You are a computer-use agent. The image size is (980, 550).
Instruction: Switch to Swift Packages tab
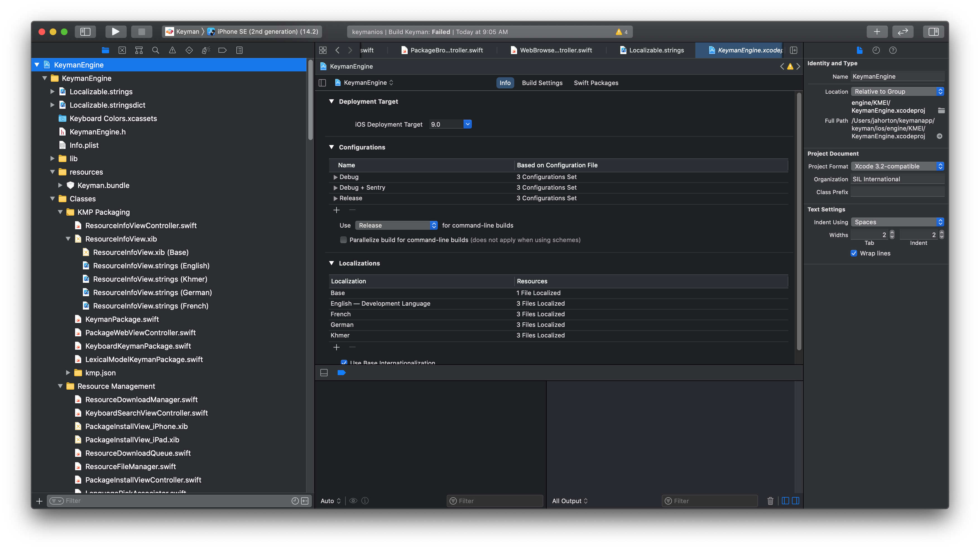pyautogui.click(x=596, y=83)
